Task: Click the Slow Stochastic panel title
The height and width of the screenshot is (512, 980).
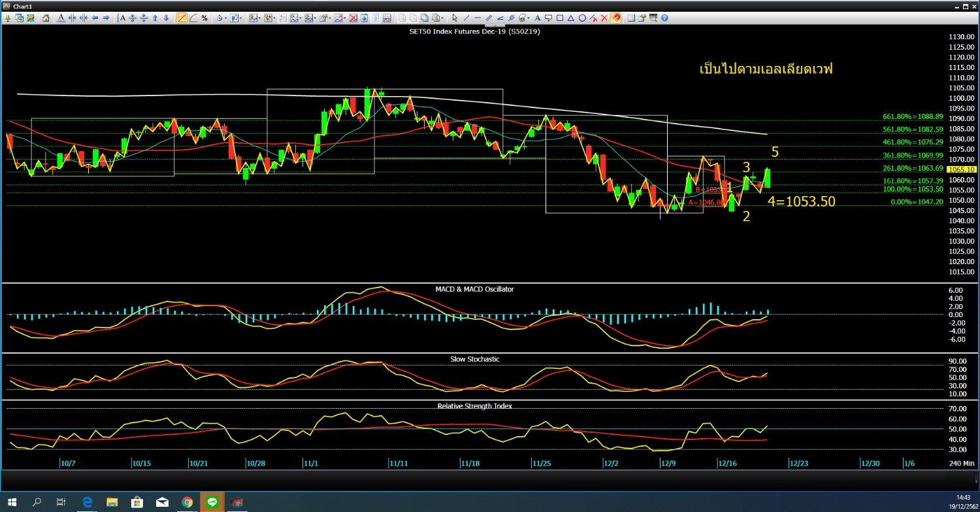Action: click(474, 359)
